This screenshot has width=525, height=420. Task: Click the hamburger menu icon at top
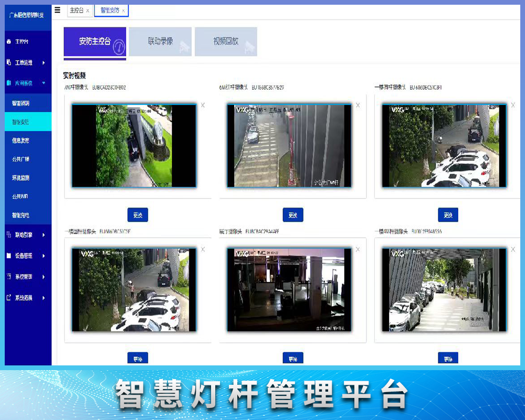[x=57, y=10]
